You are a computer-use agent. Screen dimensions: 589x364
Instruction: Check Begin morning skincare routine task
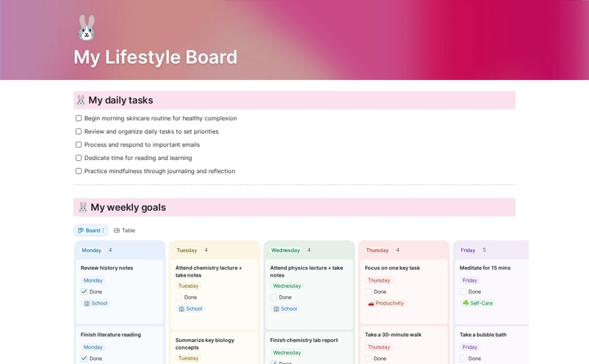pos(79,118)
